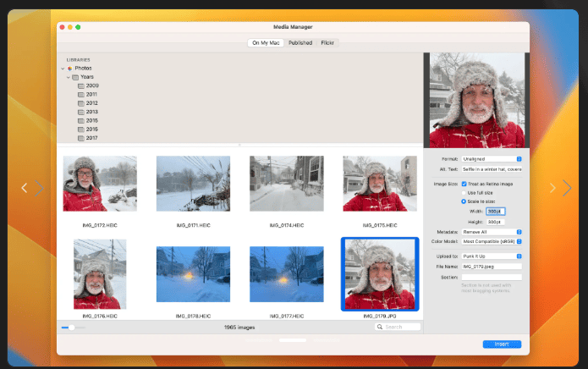
Task: Collapse the Photos library disclosure arrow
Action: [63, 69]
